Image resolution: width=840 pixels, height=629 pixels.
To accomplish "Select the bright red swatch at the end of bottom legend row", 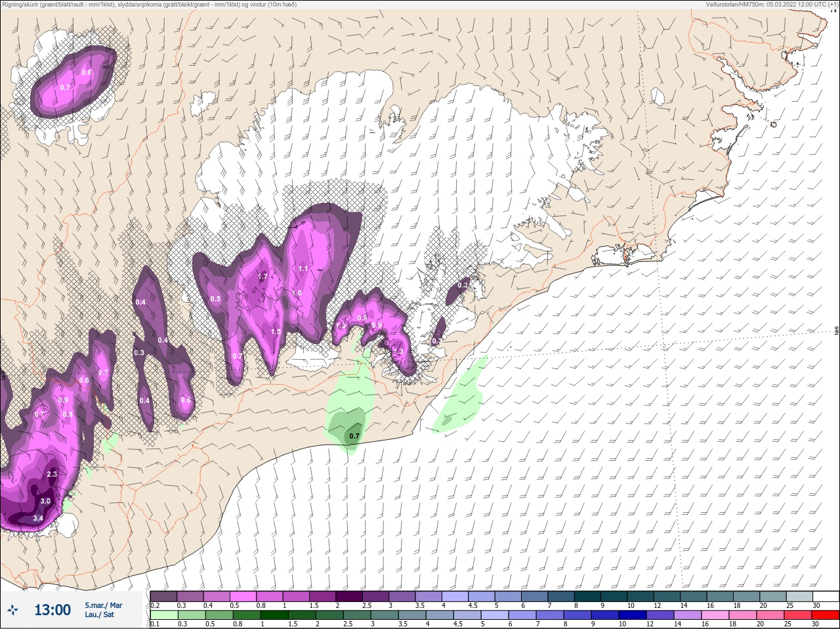I will 826,615.
